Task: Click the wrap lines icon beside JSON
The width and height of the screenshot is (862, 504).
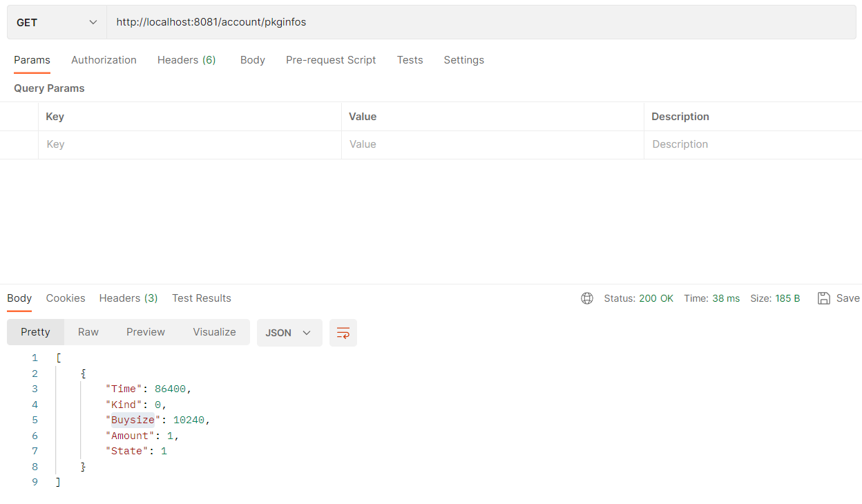Action: pos(343,333)
